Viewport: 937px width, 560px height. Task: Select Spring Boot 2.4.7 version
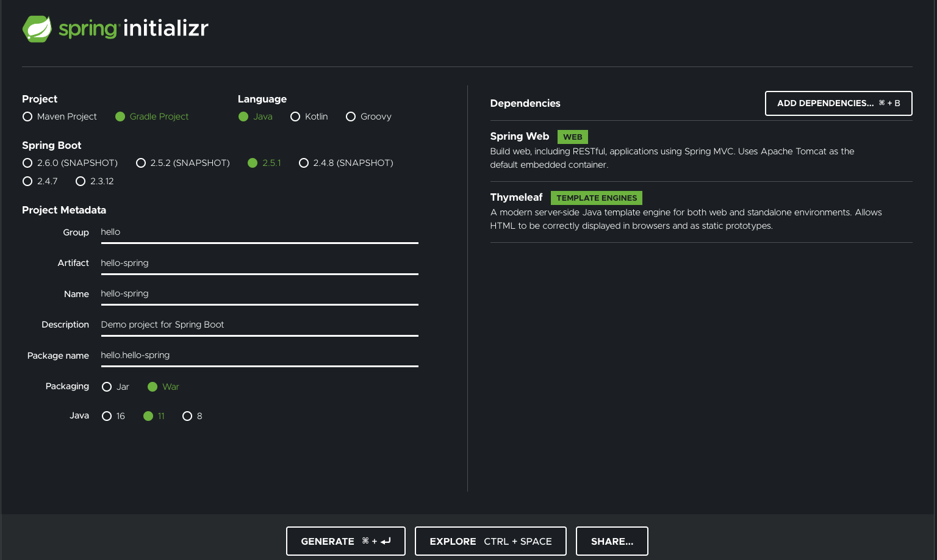click(x=27, y=181)
